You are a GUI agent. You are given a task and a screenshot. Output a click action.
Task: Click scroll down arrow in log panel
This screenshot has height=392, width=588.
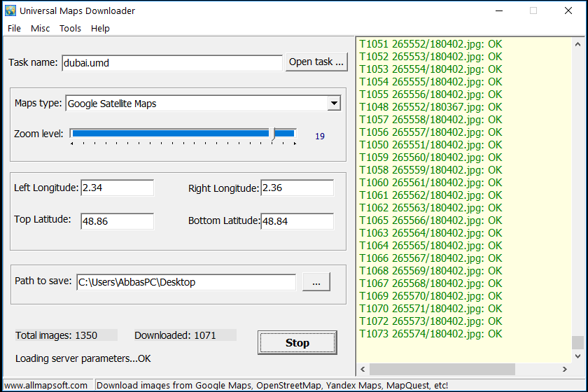578,356
